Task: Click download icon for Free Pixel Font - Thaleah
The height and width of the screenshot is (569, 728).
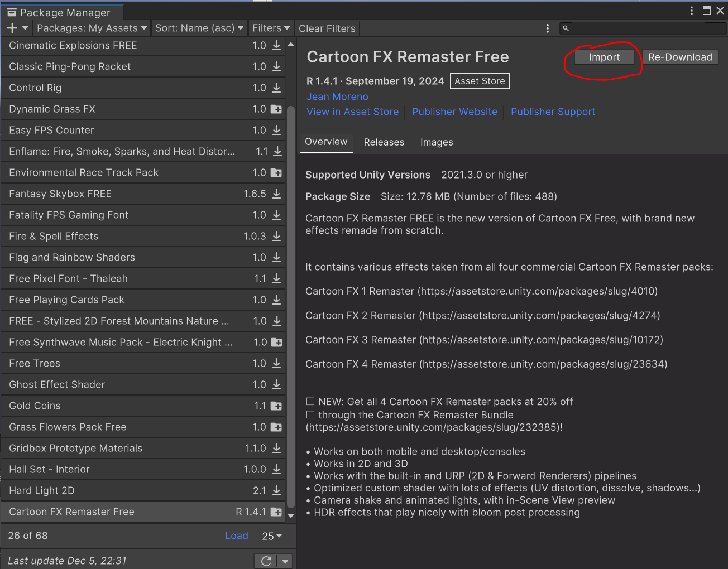Action: pos(276,279)
